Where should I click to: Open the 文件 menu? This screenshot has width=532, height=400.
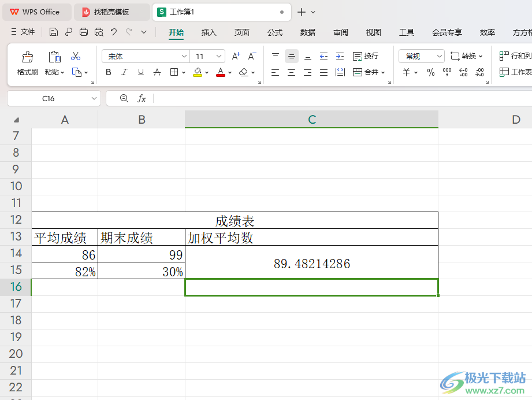click(x=23, y=32)
